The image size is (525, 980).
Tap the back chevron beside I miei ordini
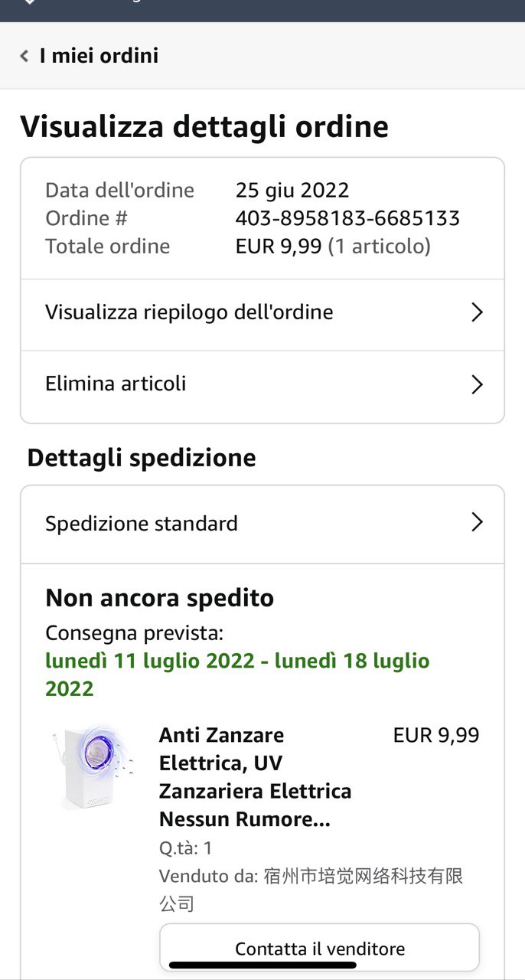pyautogui.click(x=24, y=56)
